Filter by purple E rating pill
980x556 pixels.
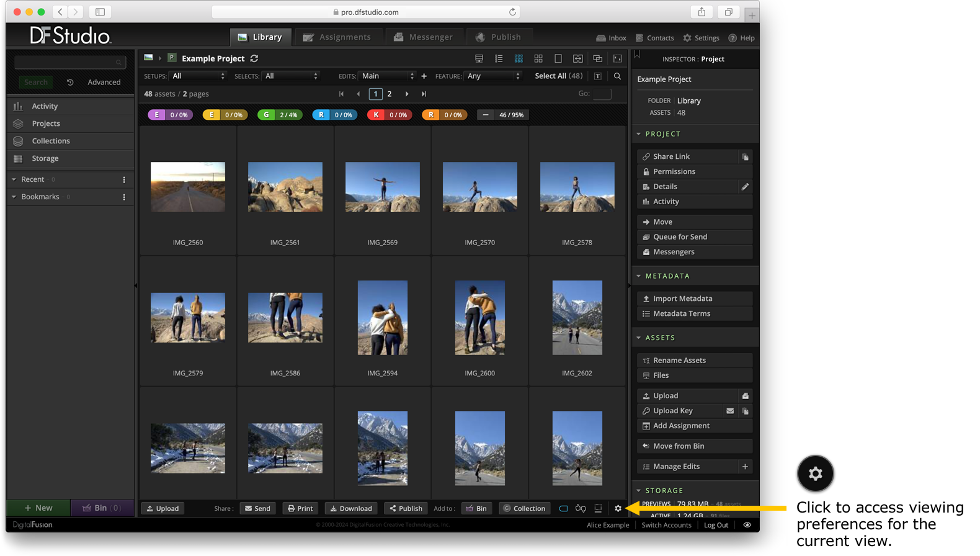[x=171, y=115]
